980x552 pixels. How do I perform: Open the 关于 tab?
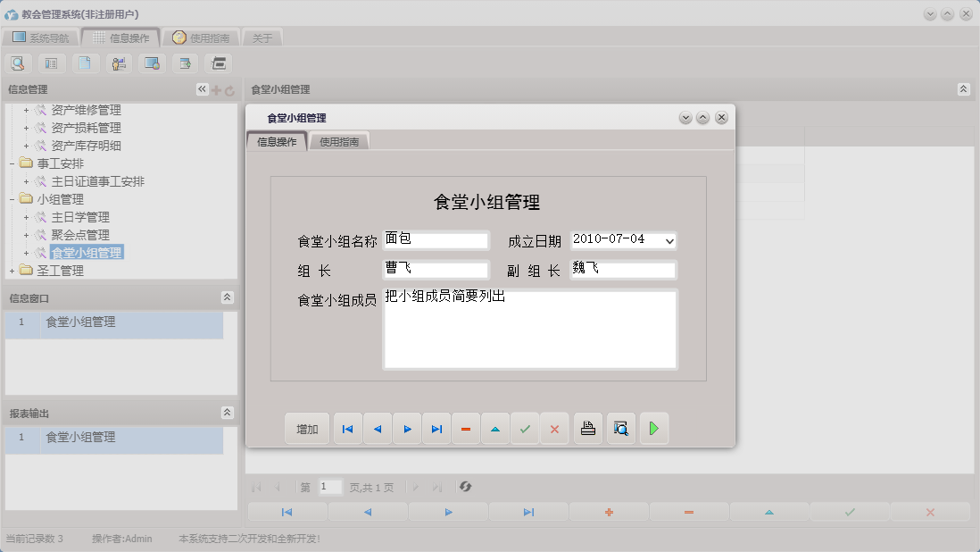click(262, 38)
